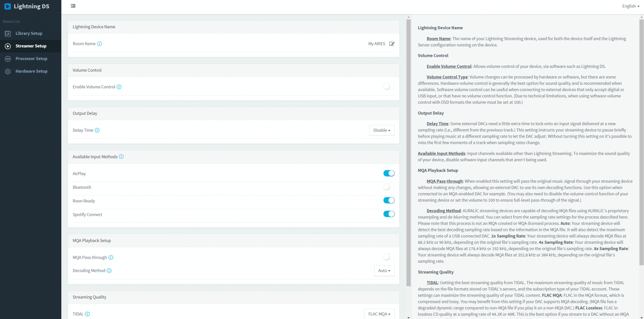Switch off the Spotify Connect toggle
644x319 pixels.
tap(389, 214)
